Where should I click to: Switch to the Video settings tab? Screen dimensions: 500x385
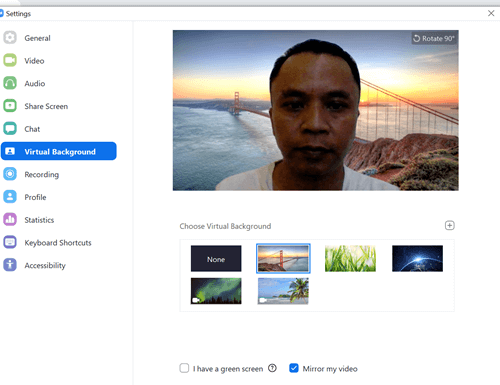(x=34, y=61)
